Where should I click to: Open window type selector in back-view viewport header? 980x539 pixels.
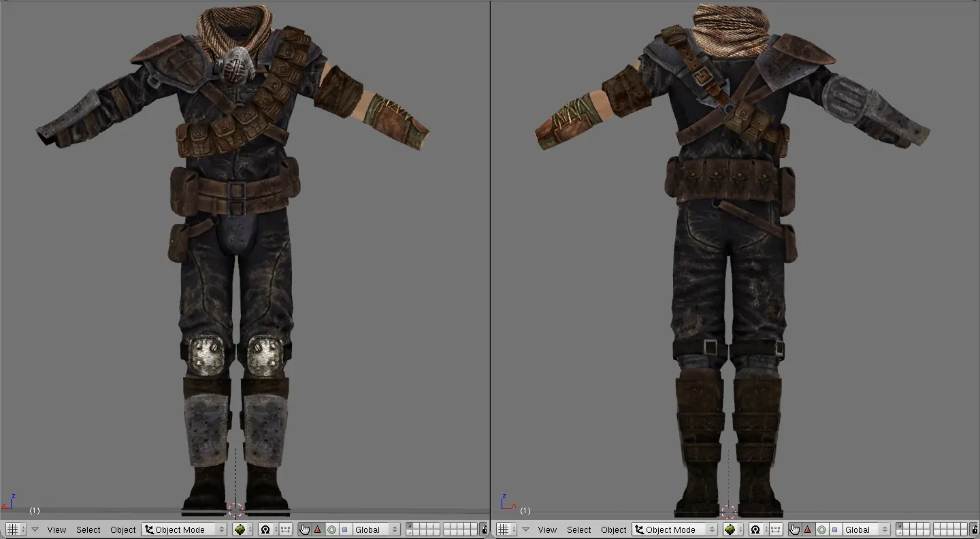pyautogui.click(x=506, y=529)
